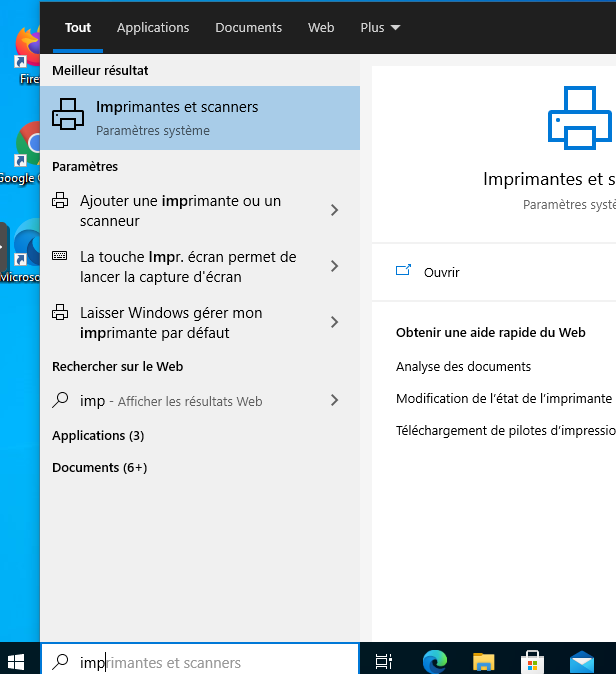616x674 pixels.
Task: Click search magnifier icon in taskbar box
Action: pos(60,662)
